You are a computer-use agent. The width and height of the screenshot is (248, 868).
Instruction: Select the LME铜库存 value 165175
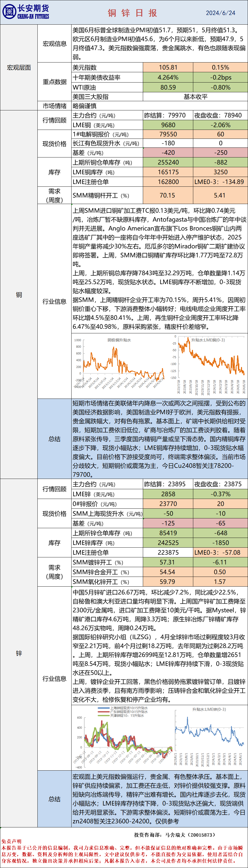pyautogui.click(x=168, y=172)
